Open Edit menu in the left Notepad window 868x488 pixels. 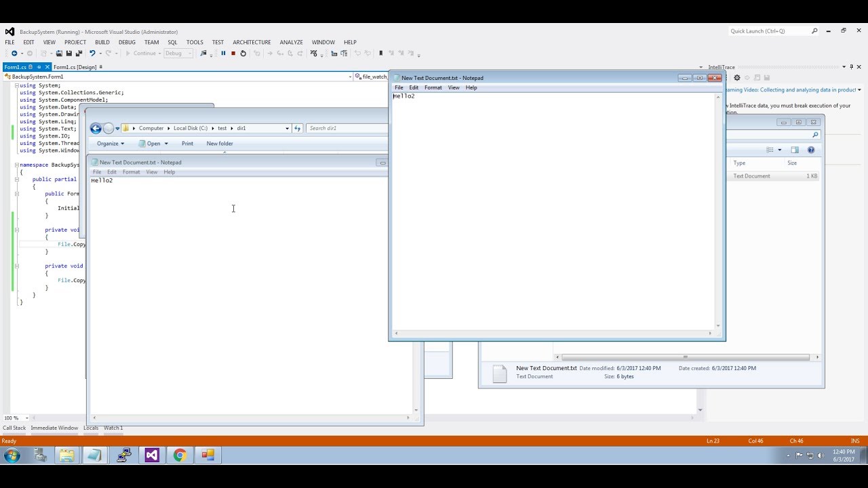[x=112, y=172]
